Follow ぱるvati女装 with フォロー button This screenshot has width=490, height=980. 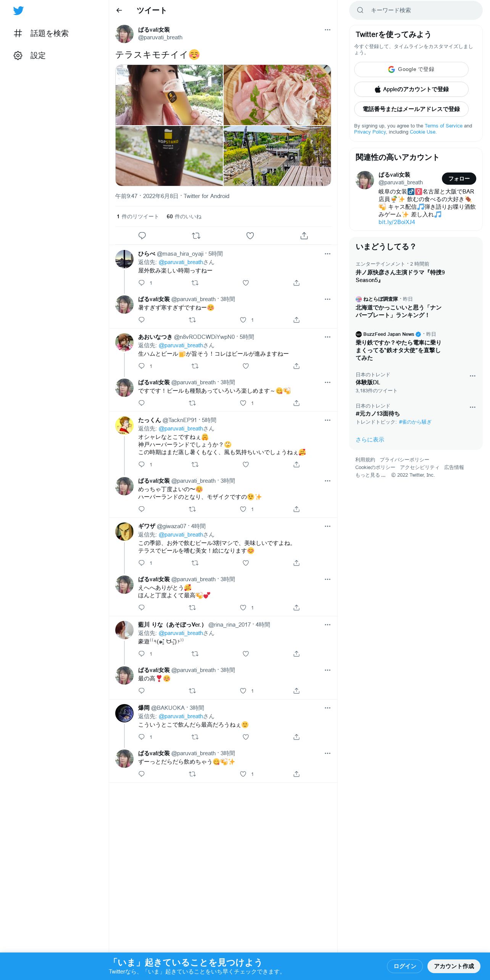click(459, 179)
